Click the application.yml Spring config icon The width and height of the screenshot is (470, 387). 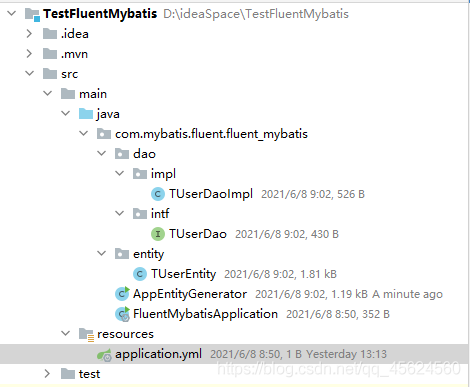point(104,355)
